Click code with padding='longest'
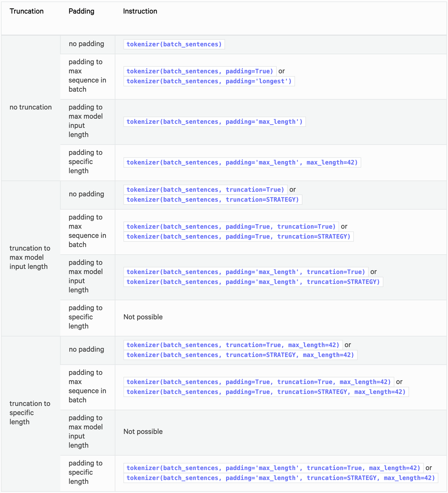This screenshot has height=493, width=448. [x=209, y=81]
